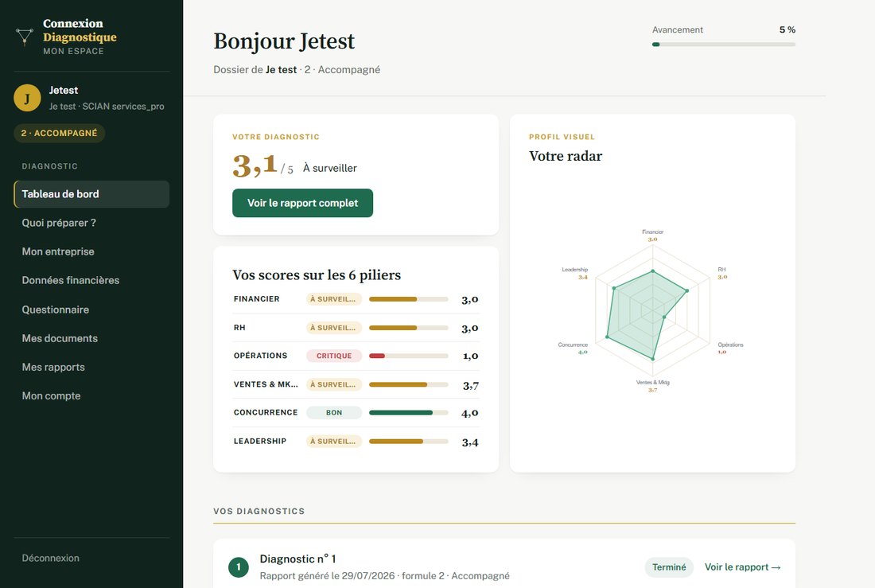The width and height of the screenshot is (875, 588).
Task: Click the Opérations label on radar
Action: click(x=730, y=345)
